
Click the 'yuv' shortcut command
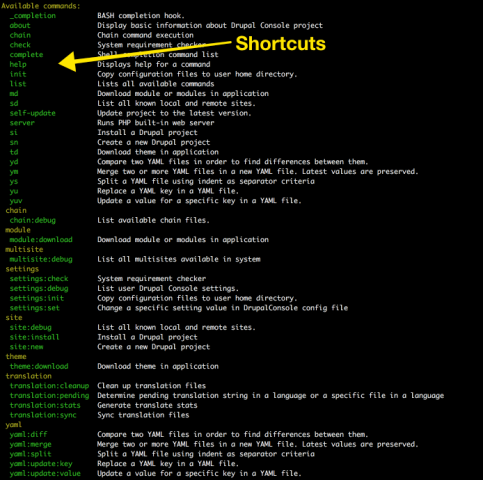pyautogui.click(x=16, y=201)
